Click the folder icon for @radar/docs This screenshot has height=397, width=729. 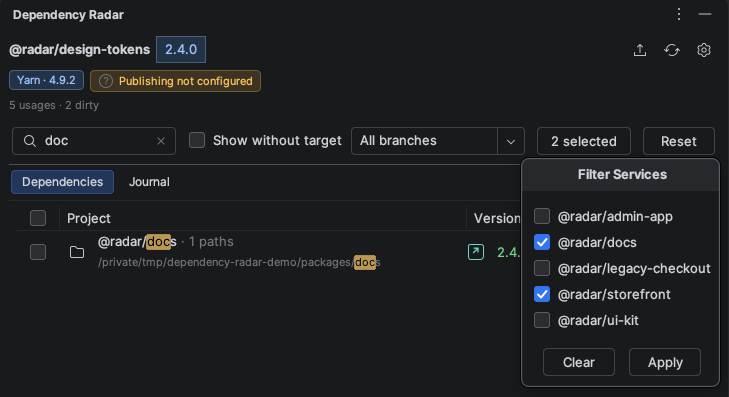click(77, 252)
